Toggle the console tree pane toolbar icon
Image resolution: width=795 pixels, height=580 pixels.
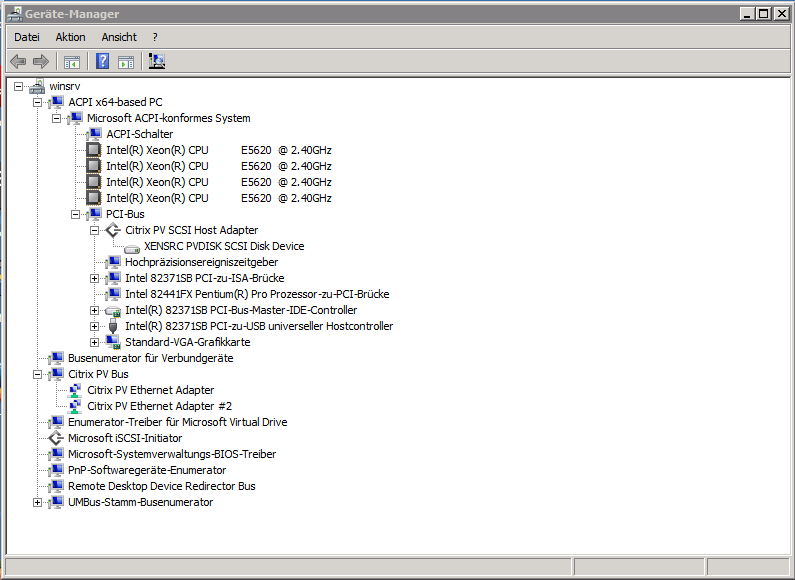(x=72, y=62)
